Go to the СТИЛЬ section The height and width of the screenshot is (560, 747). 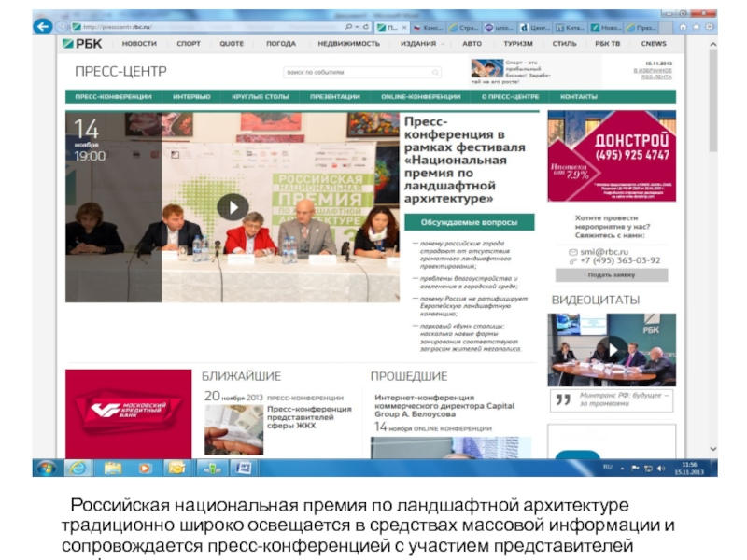point(564,44)
